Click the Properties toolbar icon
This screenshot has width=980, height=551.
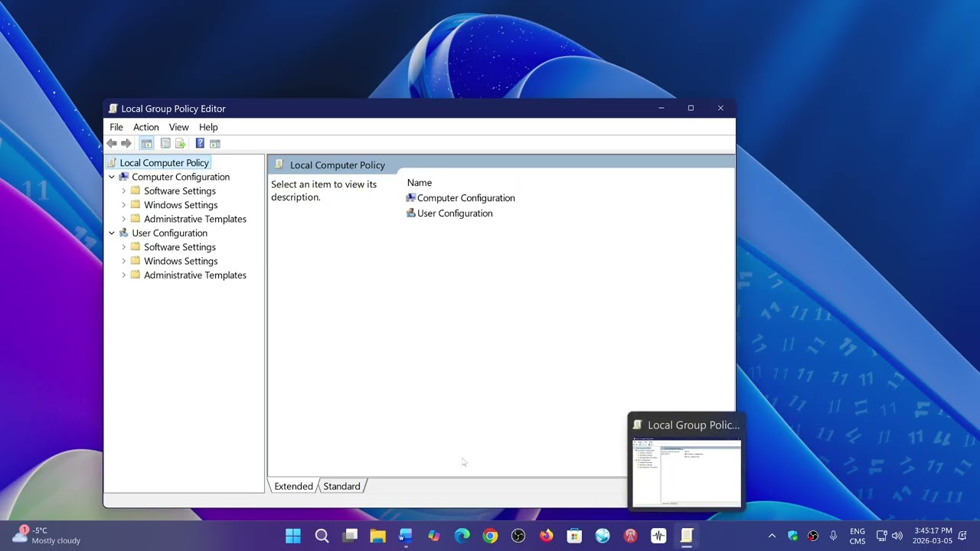[165, 143]
